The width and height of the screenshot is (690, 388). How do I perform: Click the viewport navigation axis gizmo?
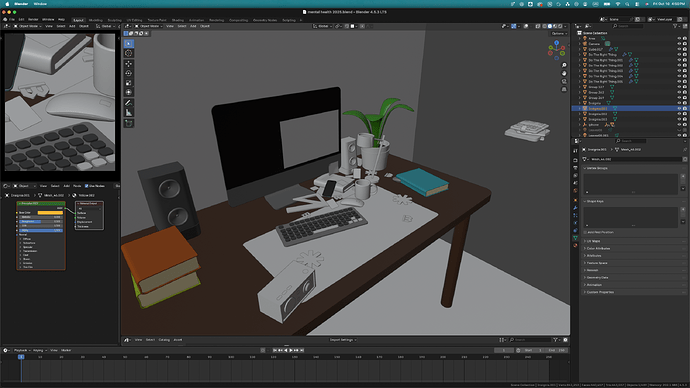(x=557, y=50)
